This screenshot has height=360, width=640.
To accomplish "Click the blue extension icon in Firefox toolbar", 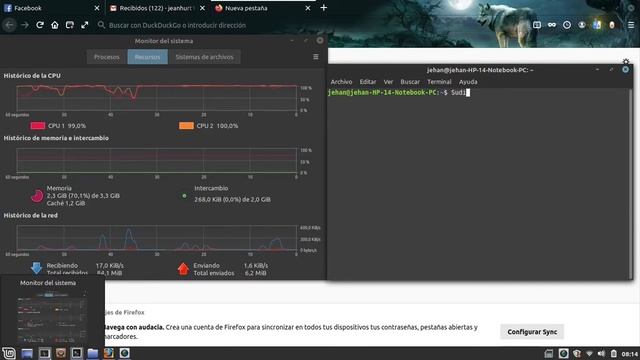I will (x=597, y=25).
